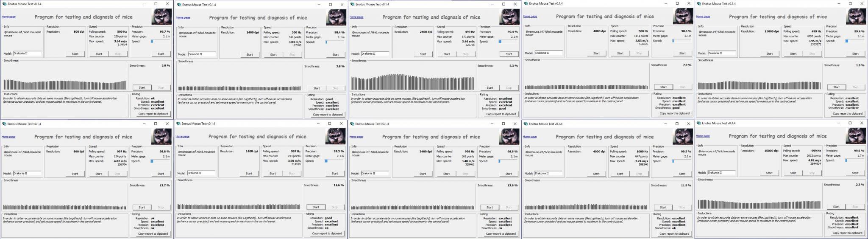This screenshot has height=239, width=868.
Task: Start Resolution test in 2400 dpi 998 Hz window
Action: [x=423, y=174]
